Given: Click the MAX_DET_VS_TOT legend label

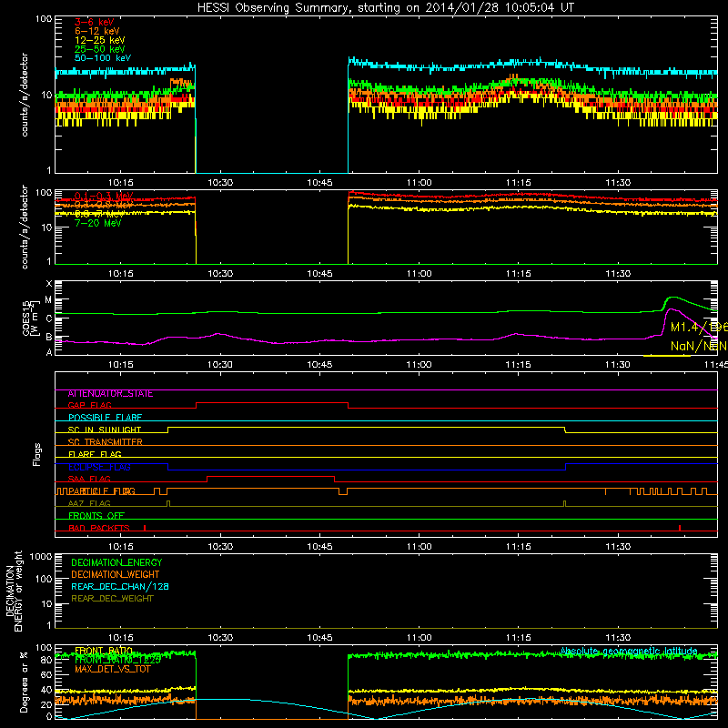Looking at the screenshot, I should point(112,669).
